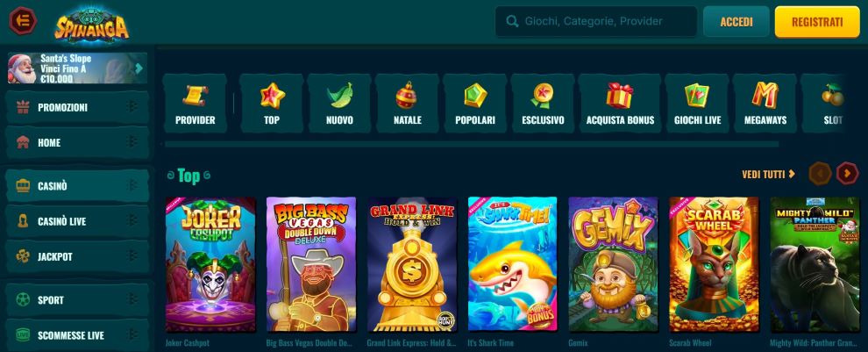
Task: Focus the Giochi, Categorie, Provider search field
Action: coord(596,22)
